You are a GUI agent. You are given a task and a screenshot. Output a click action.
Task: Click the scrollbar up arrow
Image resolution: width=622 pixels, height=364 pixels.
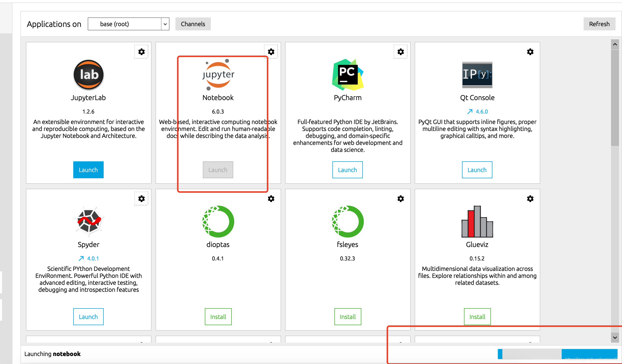(x=615, y=44)
